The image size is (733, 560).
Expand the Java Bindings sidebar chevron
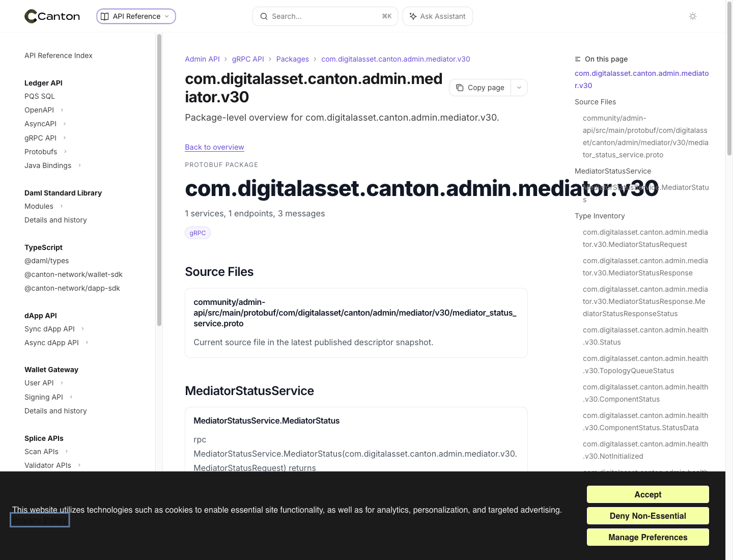coord(79,165)
